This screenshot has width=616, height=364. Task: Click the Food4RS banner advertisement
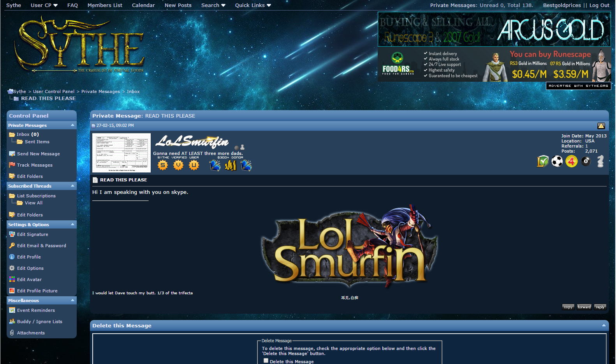coord(494,65)
